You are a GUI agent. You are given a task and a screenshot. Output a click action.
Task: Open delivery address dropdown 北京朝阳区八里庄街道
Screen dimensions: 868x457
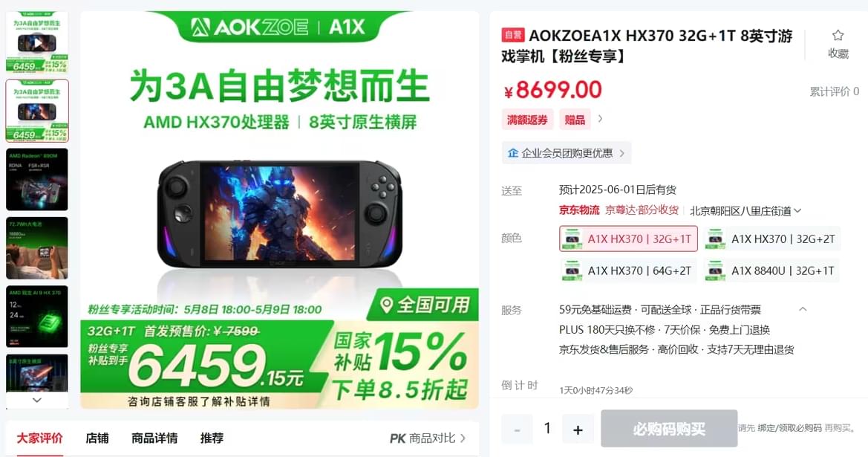pos(745,210)
